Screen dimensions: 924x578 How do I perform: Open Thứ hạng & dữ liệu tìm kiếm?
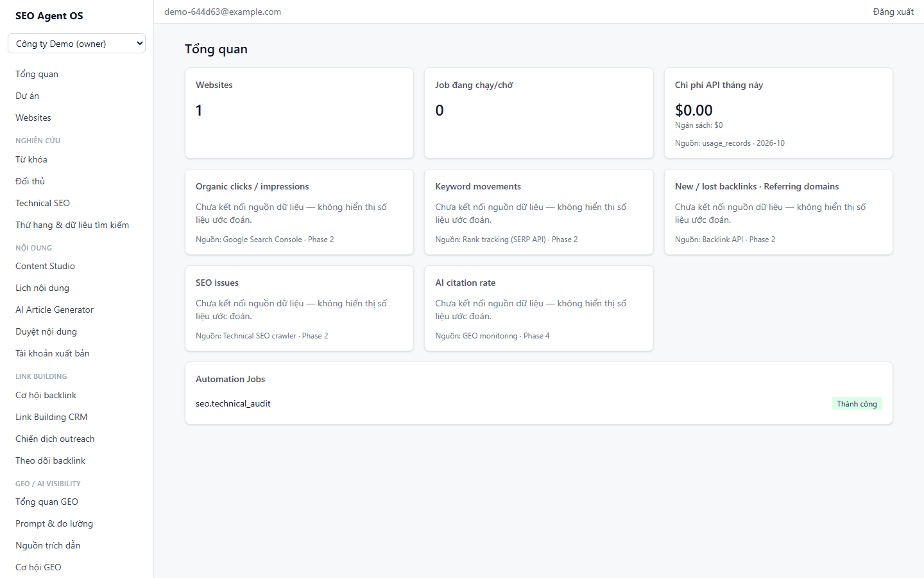pyautogui.click(x=72, y=225)
